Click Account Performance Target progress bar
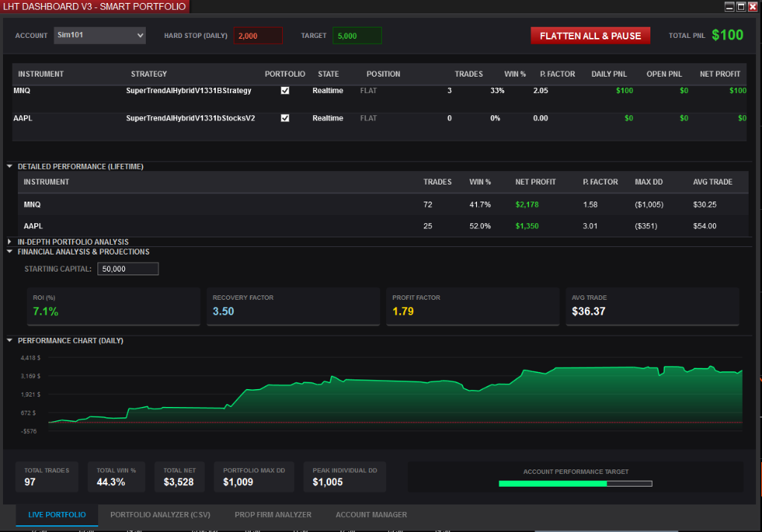 [575, 484]
